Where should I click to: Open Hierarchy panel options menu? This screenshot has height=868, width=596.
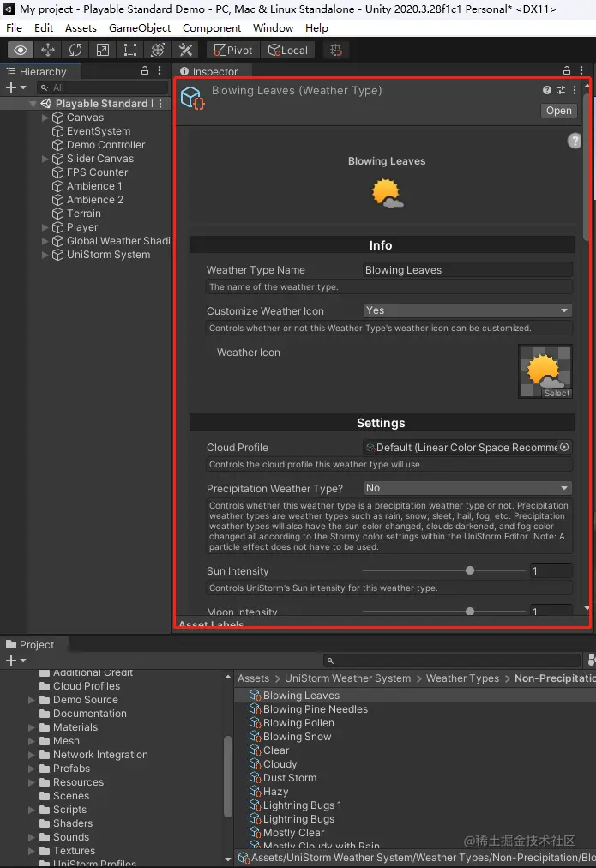click(160, 71)
